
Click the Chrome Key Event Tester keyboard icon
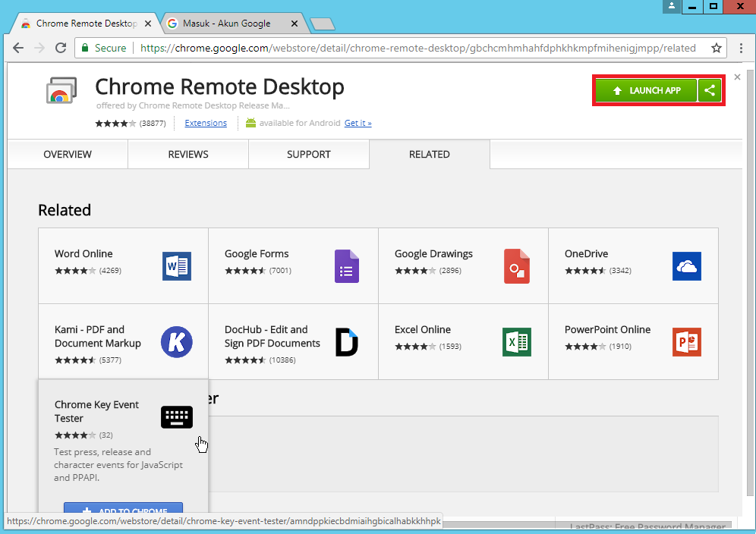pos(176,417)
